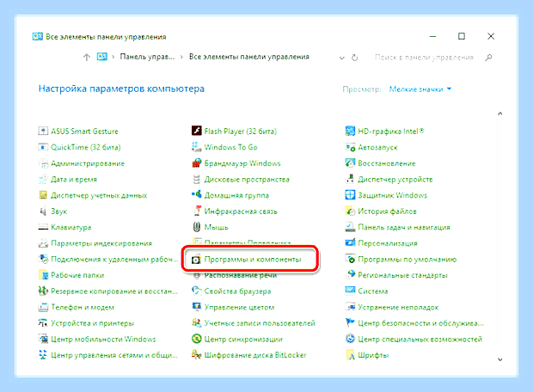
Task: Click the search field Поиск в панели управления
Action: [424, 58]
